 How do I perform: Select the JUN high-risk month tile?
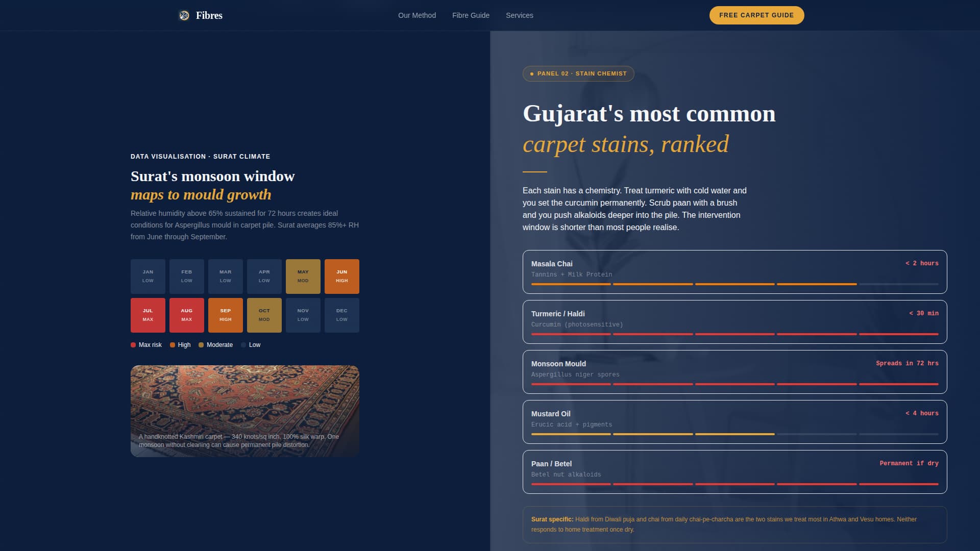point(342,277)
